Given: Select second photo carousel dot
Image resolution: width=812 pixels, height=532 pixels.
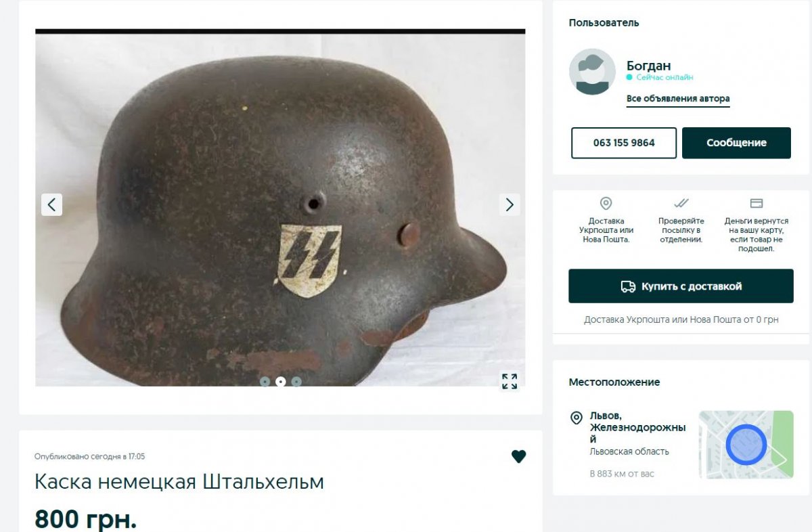Looking at the screenshot, I should click(280, 382).
